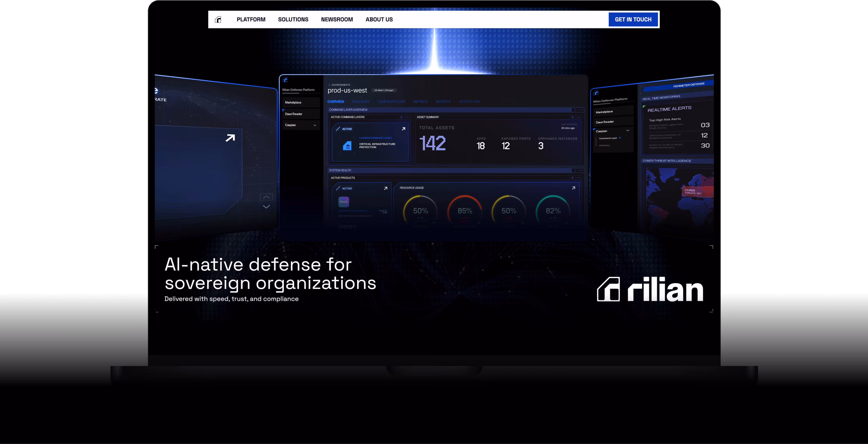Collapse the Command Layer Overview section

(x=575, y=110)
